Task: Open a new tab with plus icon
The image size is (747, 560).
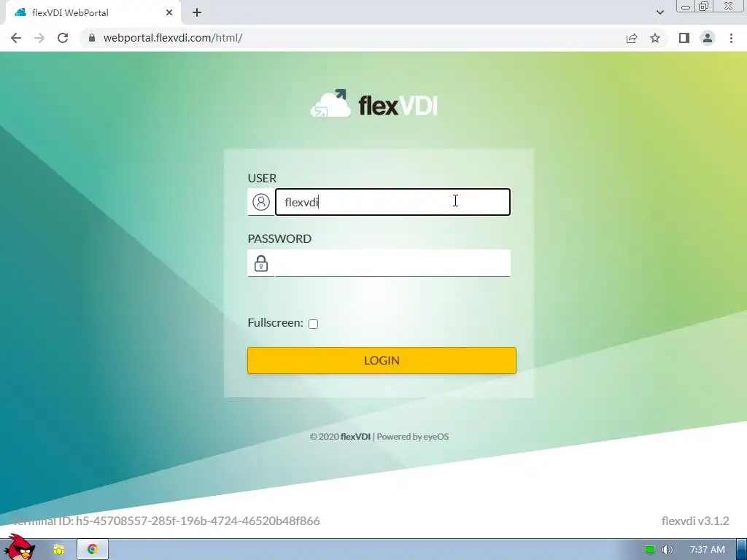Action: [x=197, y=12]
